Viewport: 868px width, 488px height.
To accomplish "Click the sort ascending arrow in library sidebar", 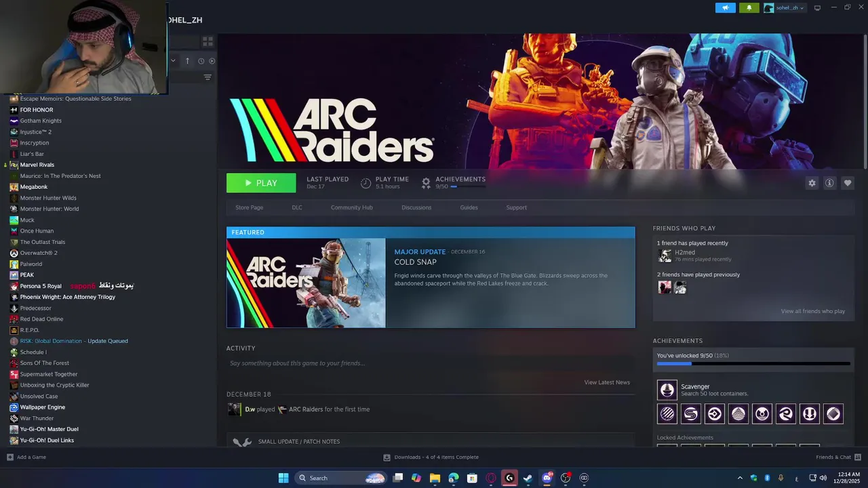I will click(188, 61).
